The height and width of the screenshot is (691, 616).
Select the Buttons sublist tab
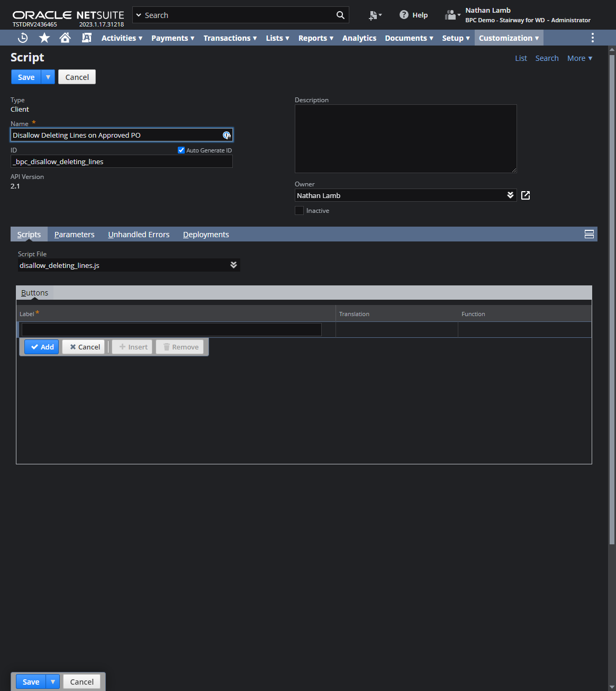point(34,293)
